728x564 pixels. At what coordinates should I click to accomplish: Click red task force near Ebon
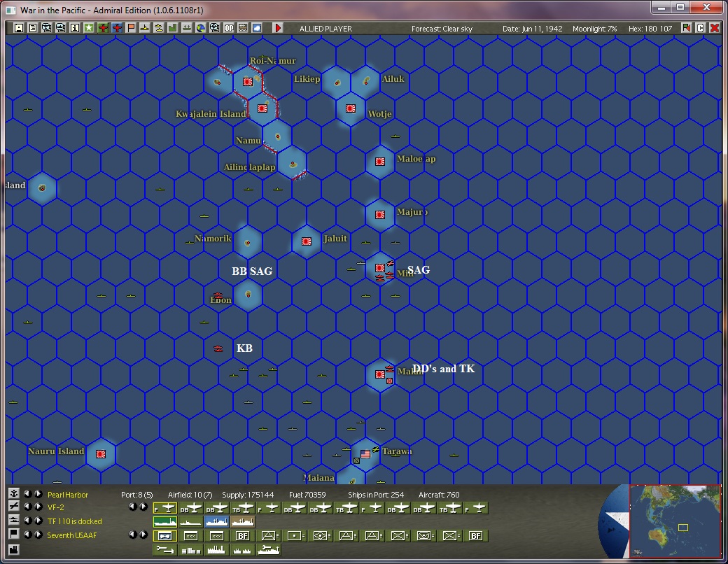[x=218, y=295]
